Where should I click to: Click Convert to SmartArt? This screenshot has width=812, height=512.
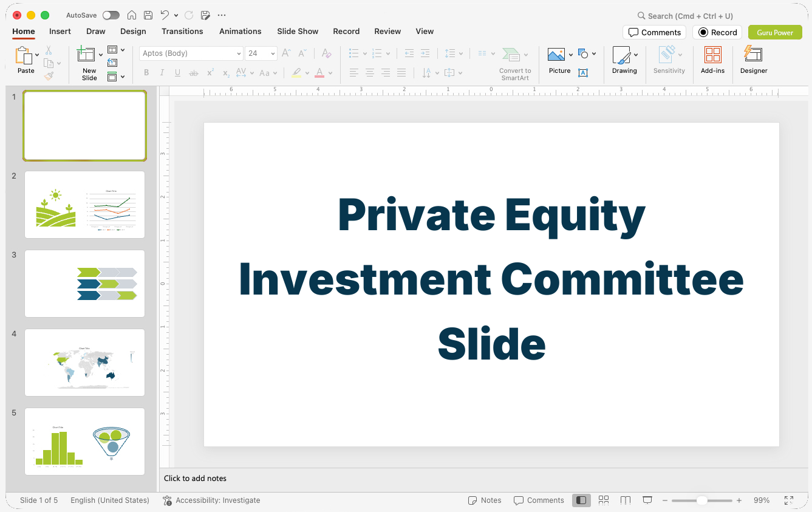point(515,64)
